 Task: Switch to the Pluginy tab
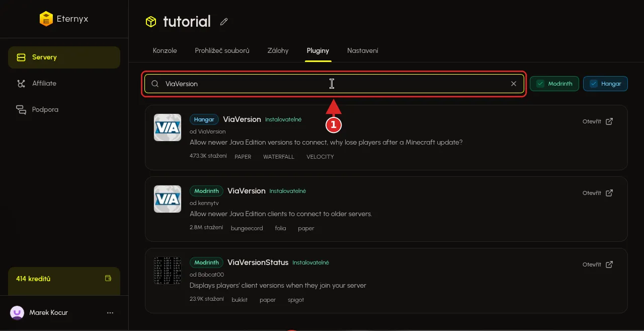[318, 51]
